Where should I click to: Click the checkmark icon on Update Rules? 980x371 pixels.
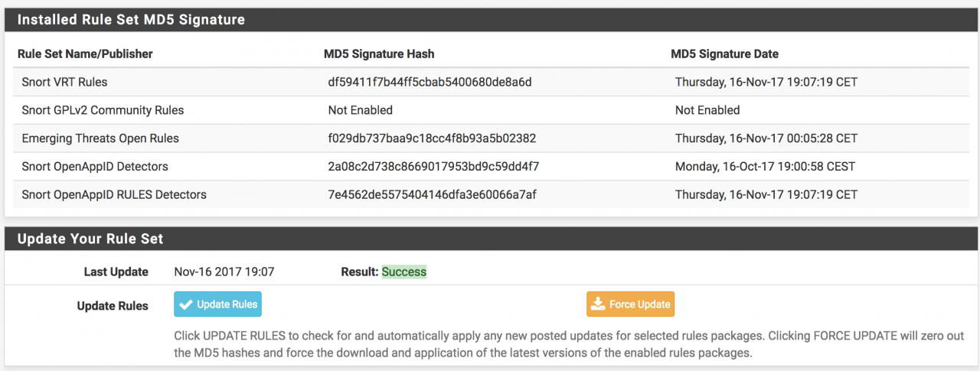coord(185,304)
